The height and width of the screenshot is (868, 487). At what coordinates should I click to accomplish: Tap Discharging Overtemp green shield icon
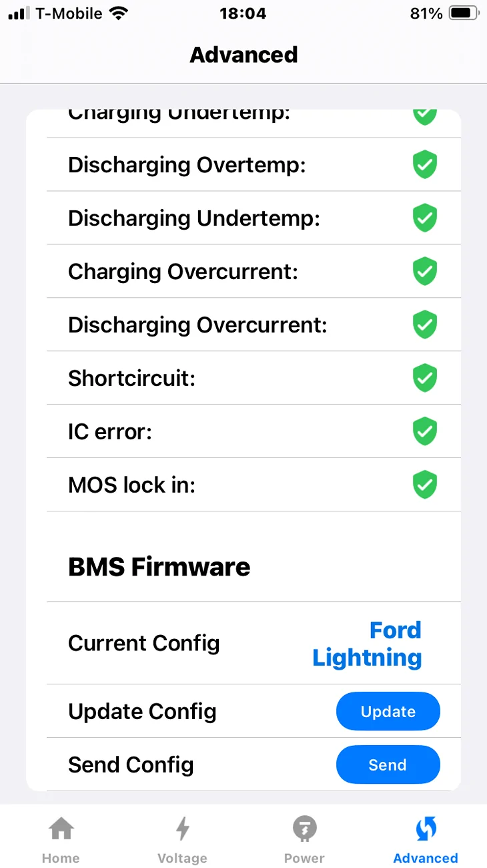click(x=425, y=165)
